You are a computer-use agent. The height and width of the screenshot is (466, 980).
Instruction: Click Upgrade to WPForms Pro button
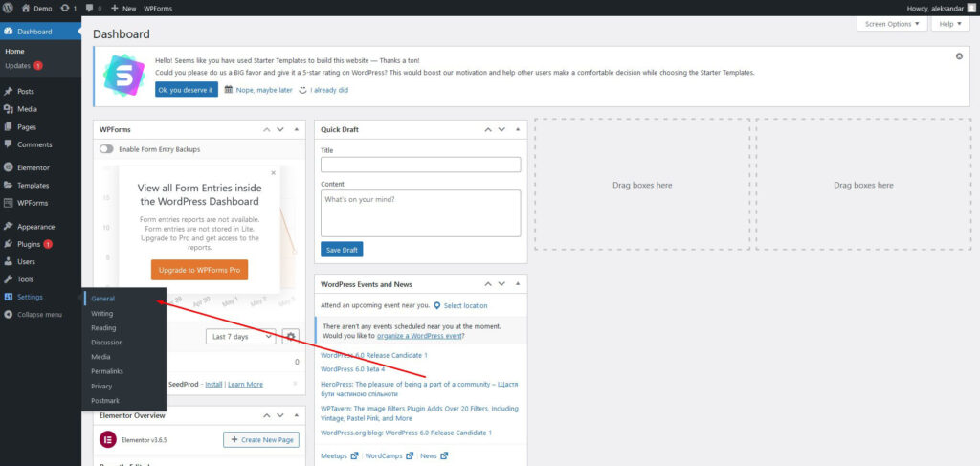[199, 270]
